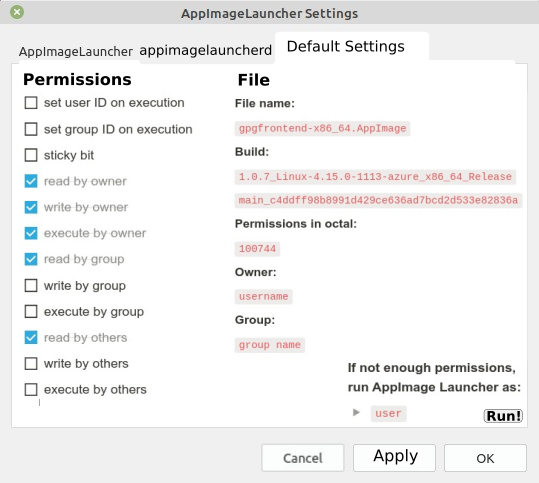Check execute by group

point(31,311)
